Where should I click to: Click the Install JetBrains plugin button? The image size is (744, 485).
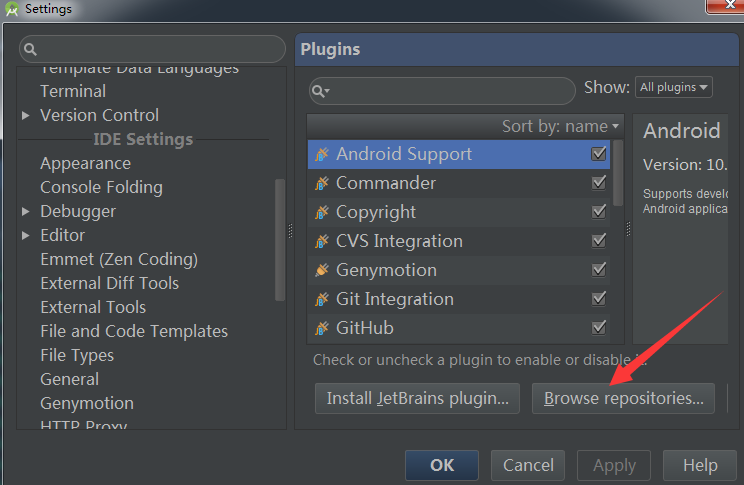417,398
